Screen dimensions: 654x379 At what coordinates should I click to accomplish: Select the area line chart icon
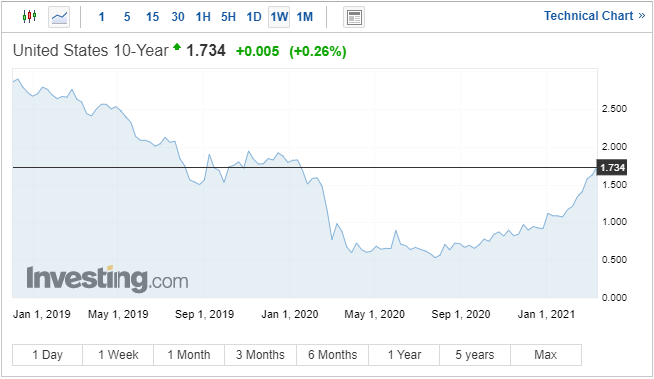click(x=59, y=18)
